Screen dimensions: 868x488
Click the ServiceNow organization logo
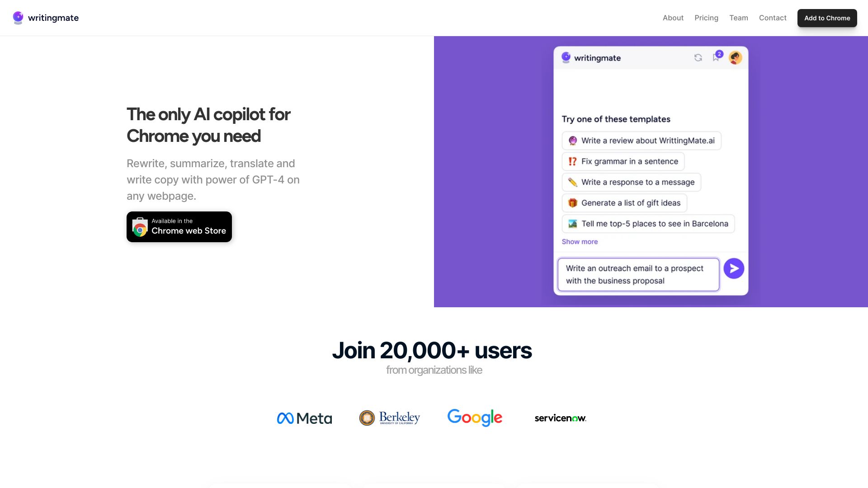560,418
